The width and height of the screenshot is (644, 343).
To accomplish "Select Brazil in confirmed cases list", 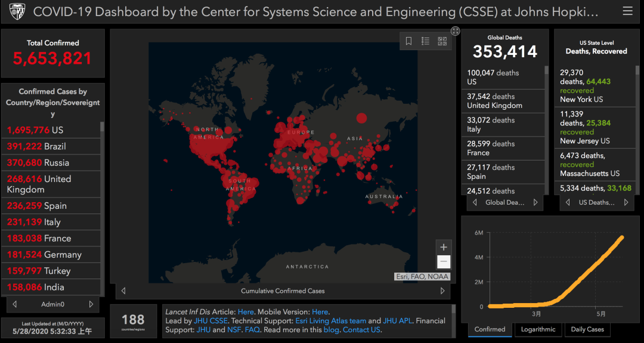I will (x=51, y=147).
